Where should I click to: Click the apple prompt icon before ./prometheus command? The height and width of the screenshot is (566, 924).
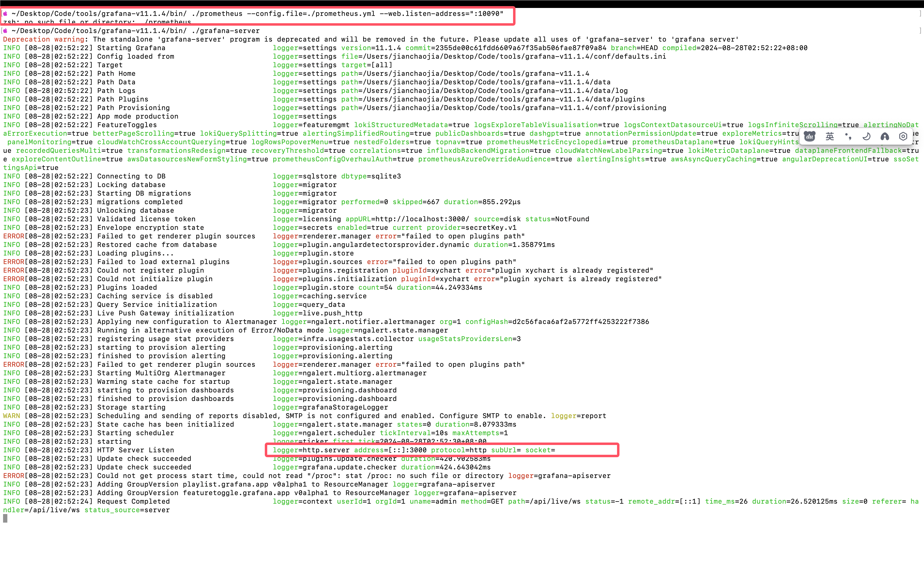click(x=5, y=13)
